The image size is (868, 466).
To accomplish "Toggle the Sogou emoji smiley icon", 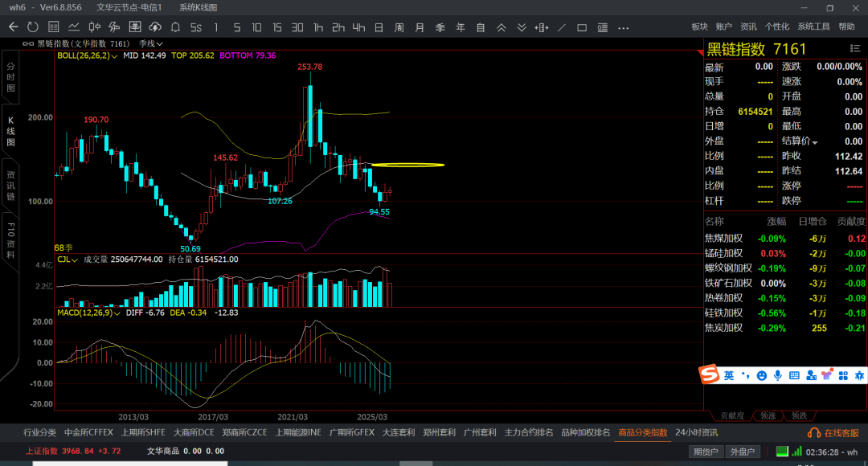I will tap(762, 376).
